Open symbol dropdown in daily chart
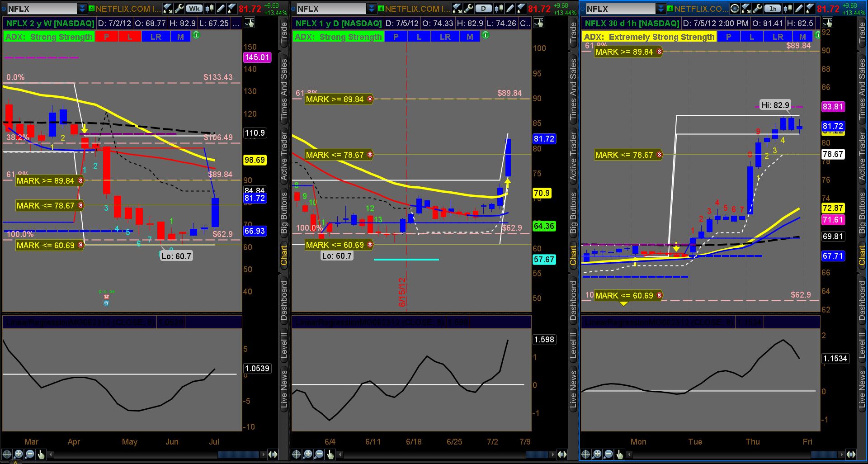The width and height of the screenshot is (868, 464). [372, 8]
